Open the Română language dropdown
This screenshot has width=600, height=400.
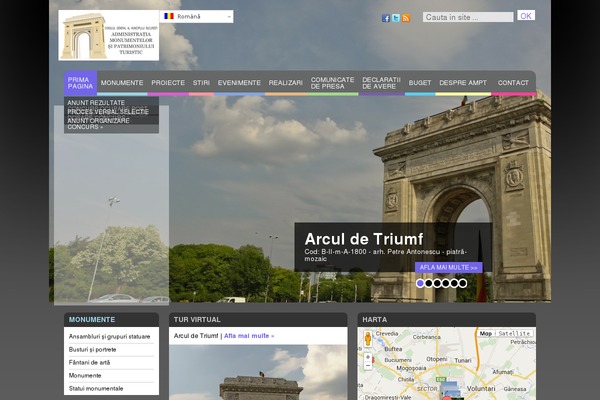[196, 17]
